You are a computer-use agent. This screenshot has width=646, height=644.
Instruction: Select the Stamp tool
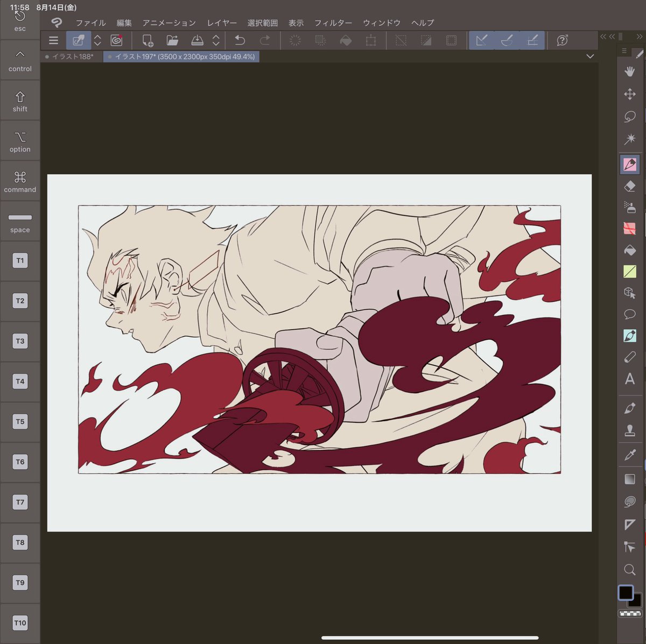tap(630, 430)
